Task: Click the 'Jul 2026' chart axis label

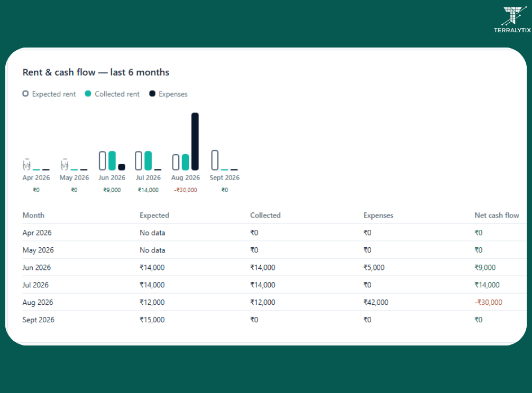Action: tap(148, 177)
